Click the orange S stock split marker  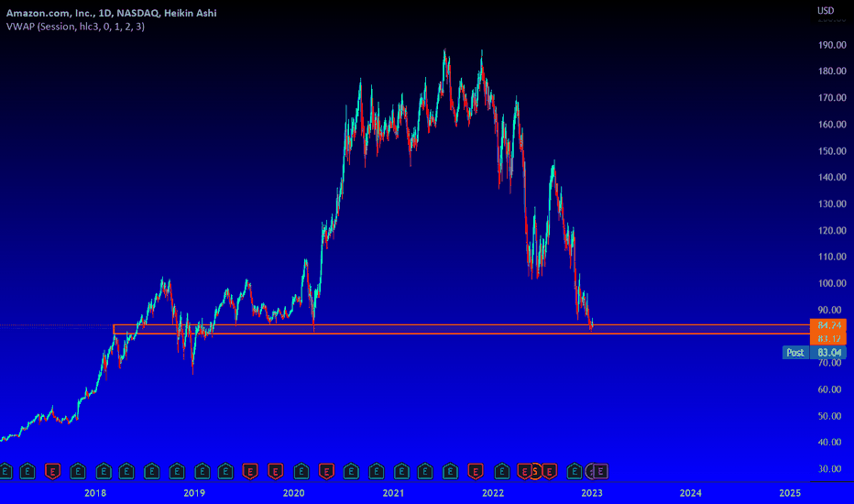[x=535, y=471]
